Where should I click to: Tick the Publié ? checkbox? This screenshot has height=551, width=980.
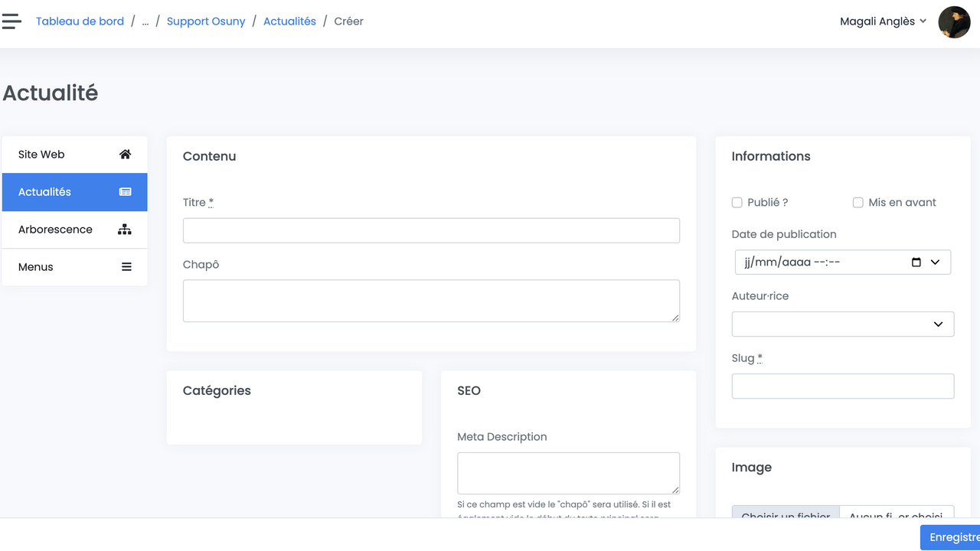[737, 203]
